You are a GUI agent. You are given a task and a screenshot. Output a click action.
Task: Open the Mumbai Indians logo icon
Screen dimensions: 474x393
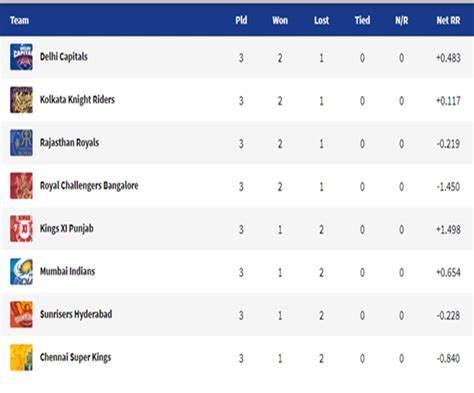click(x=21, y=272)
